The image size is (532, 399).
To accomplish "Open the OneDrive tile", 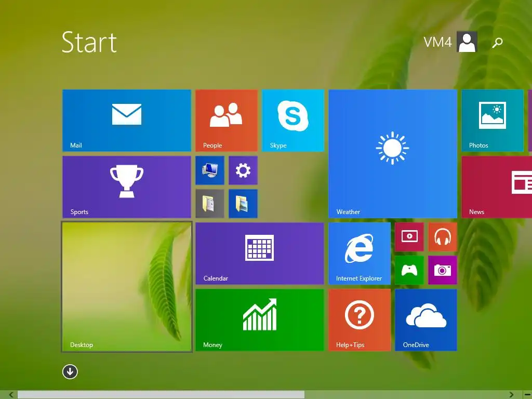I will [426, 320].
